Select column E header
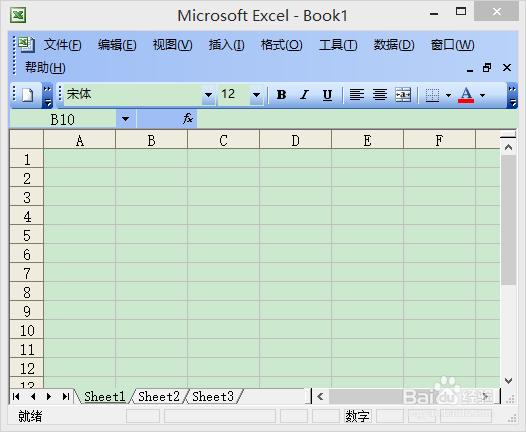This screenshot has width=526, height=432. click(367, 140)
